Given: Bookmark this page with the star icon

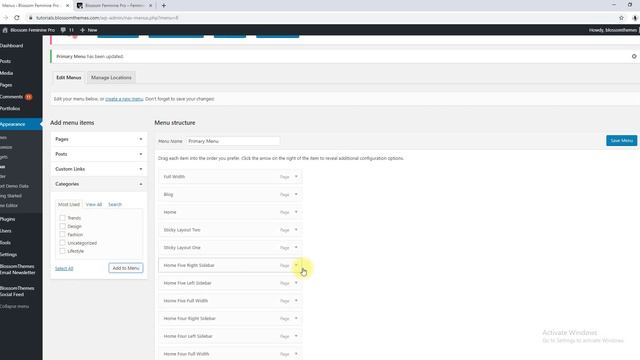Looking at the screenshot, I should pyautogui.click(x=621, y=18).
